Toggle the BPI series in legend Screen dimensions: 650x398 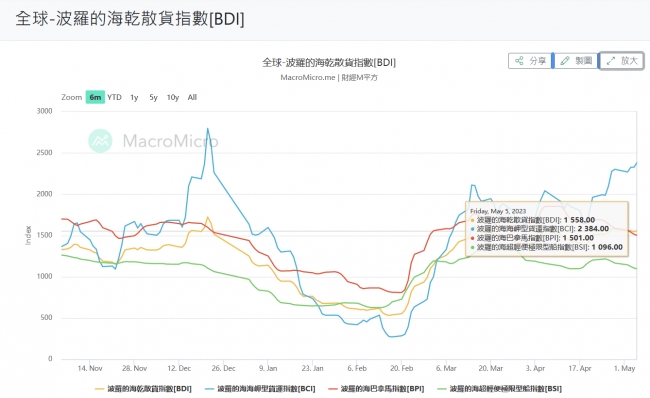[376, 389]
